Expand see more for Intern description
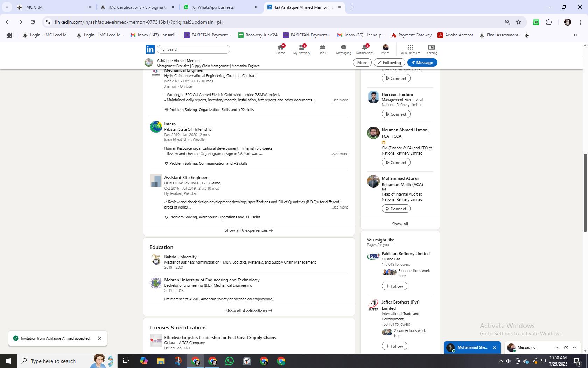This screenshot has height=368, width=588. coord(339,154)
